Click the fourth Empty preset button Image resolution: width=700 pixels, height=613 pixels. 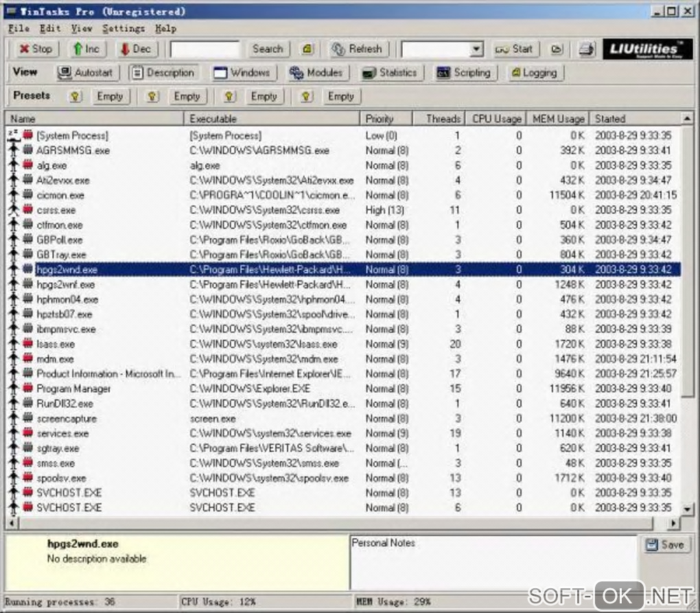[340, 96]
